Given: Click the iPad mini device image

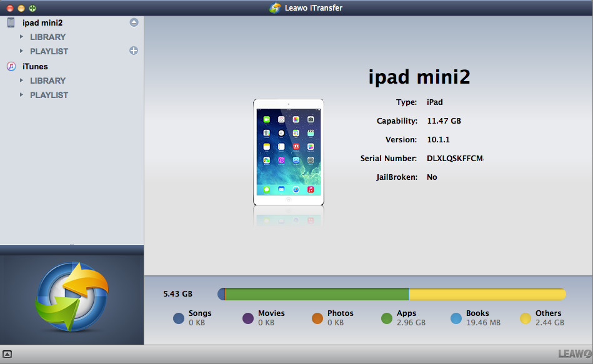Looking at the screenshot, I should click(288, 152).
